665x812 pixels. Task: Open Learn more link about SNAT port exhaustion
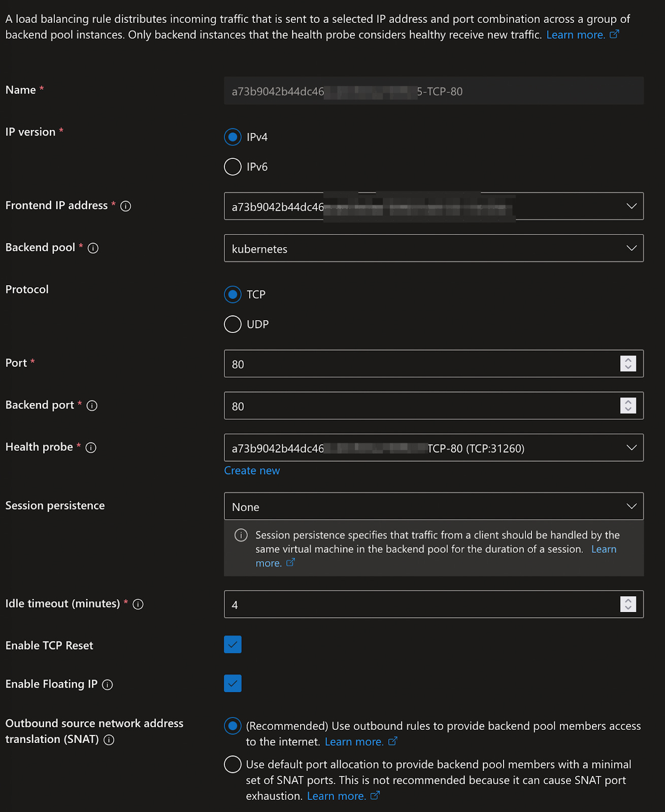[x=336, y=796]
